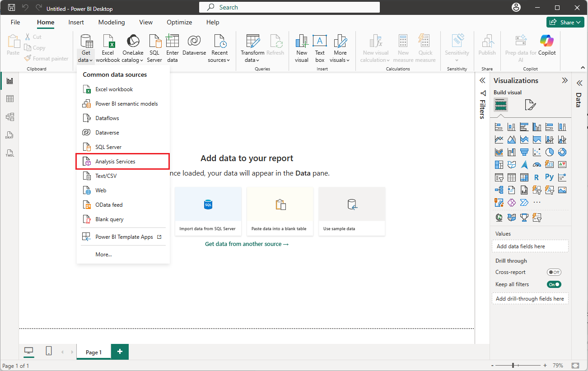Switch to mobile layout icon
588x371 pixels.
[49, 351]
